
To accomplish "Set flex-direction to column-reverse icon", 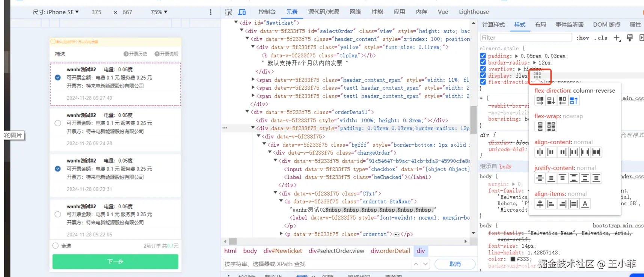I will (574, 101).
